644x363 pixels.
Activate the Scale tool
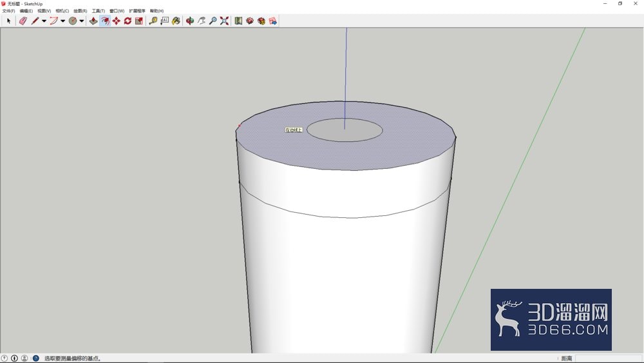coord(139,21)
